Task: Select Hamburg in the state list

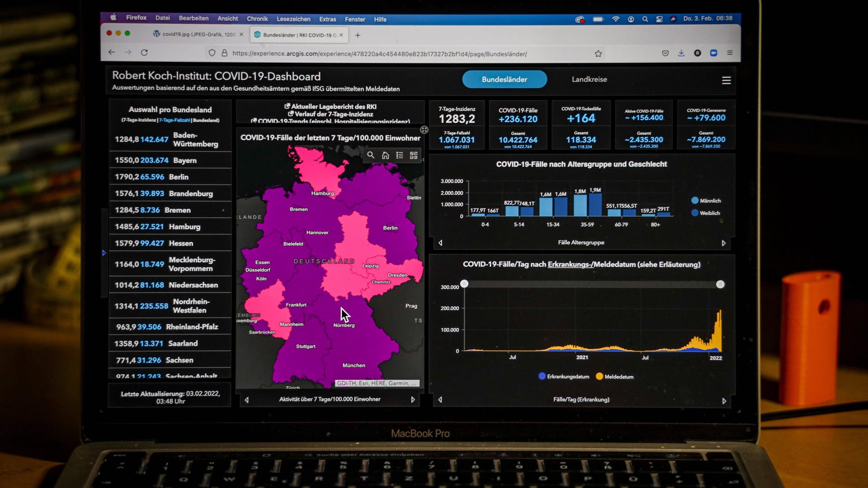Action: point(170,226)
